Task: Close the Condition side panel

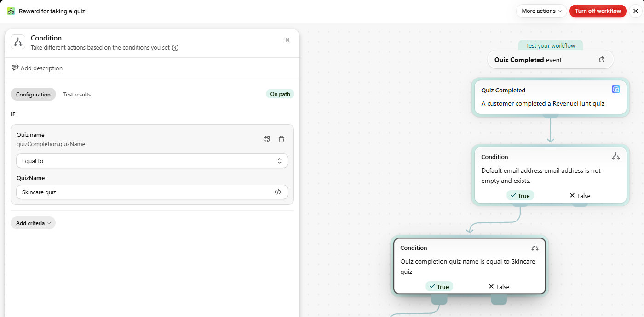Action: point(287,40)
